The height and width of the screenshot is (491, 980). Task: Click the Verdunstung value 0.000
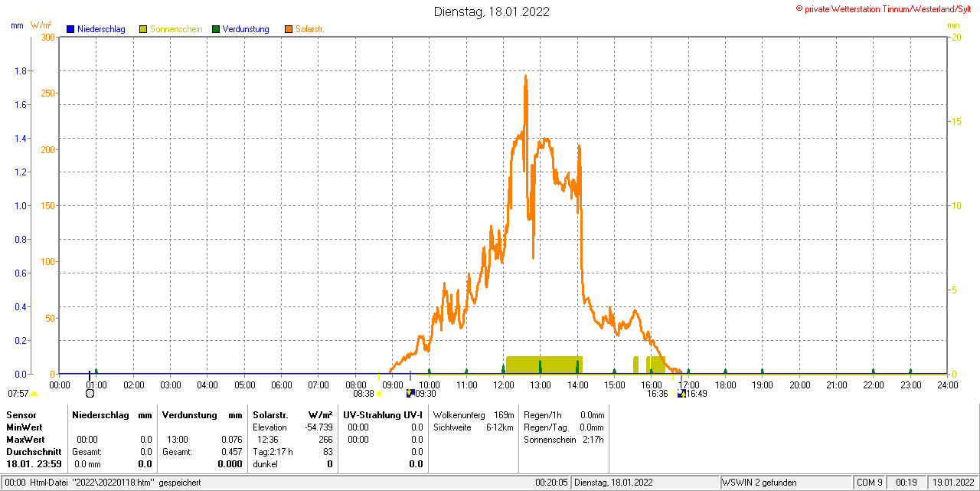click(230, 464)
